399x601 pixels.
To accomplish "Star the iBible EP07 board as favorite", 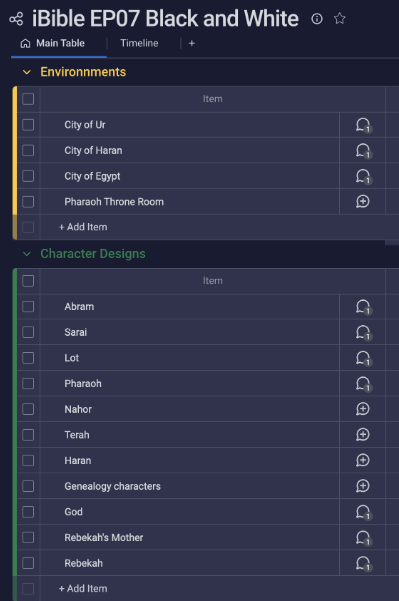I will point(340,18).
